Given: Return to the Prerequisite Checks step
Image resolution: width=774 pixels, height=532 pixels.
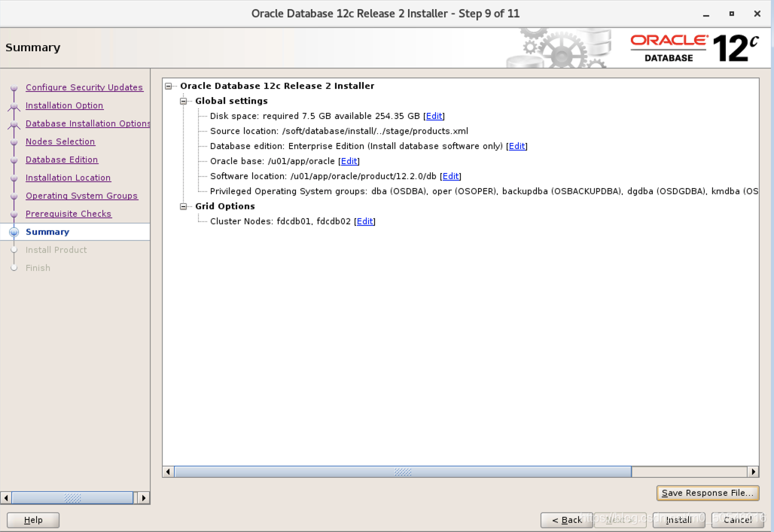Looking at the screenshot, I should pyautogui.click(x=69, y=214).
